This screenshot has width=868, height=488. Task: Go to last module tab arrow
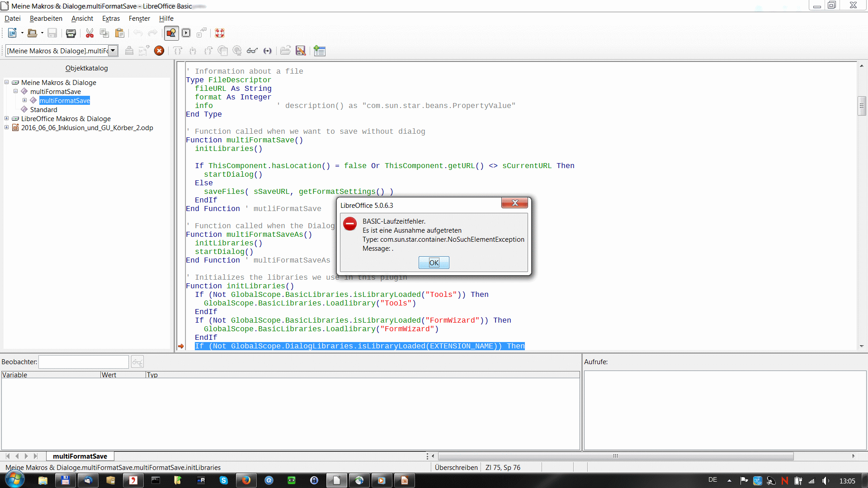click(36, 456)
